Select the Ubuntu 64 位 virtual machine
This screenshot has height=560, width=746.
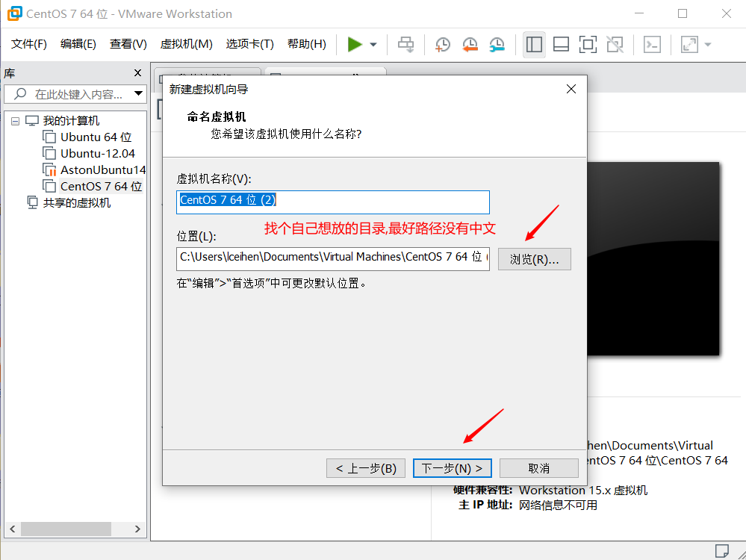[x=96, y=137]
